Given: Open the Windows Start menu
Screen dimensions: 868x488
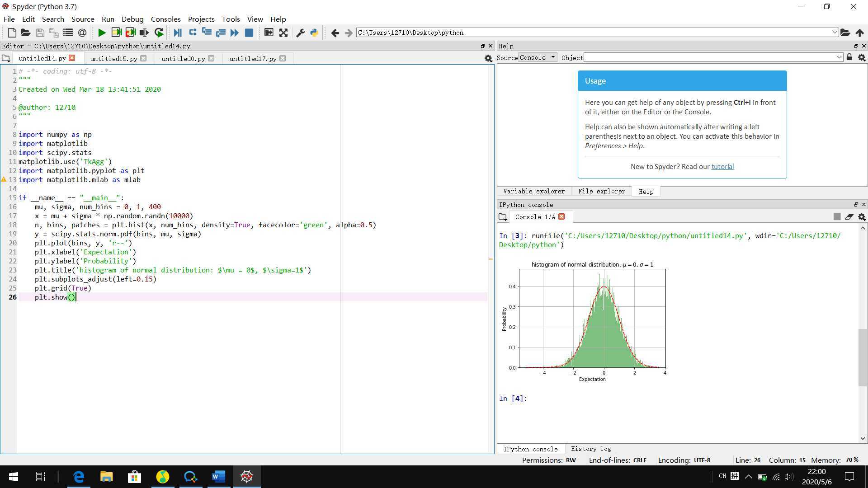Looking at the screenshot, I should pyautogui.click(x=13, y=476).
